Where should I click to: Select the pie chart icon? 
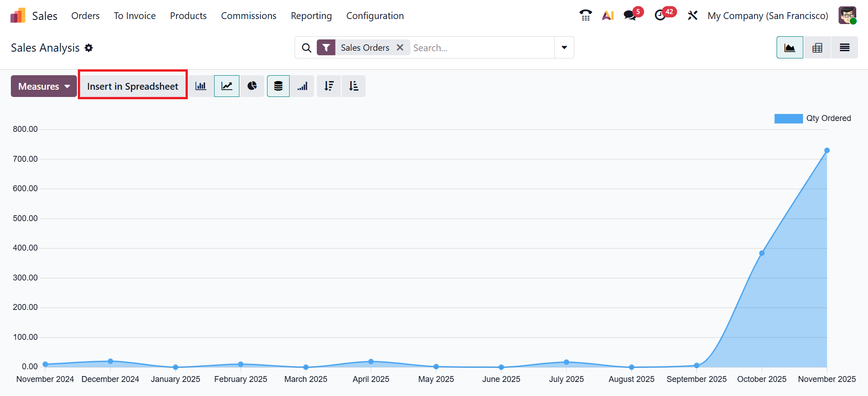(252, 86)
